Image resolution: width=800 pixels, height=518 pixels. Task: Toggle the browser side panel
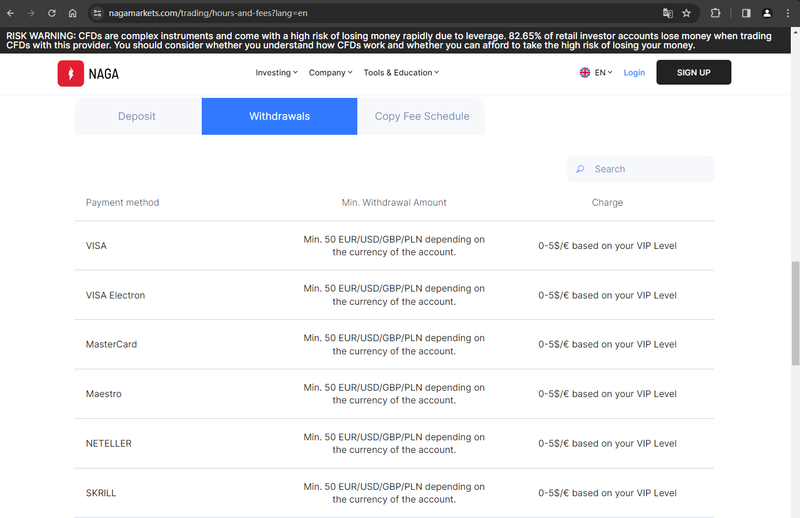pyautogui.click(x=746, y=13)
